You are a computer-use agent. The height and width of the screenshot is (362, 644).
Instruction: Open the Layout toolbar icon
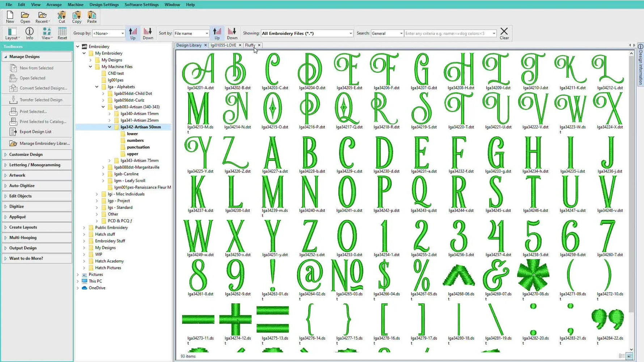[12, 33]
